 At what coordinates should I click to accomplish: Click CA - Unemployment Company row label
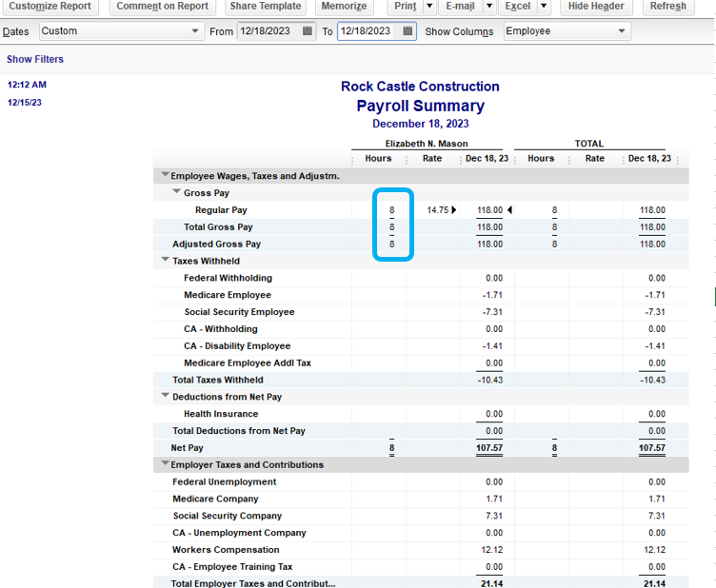(x=239, y=533)
